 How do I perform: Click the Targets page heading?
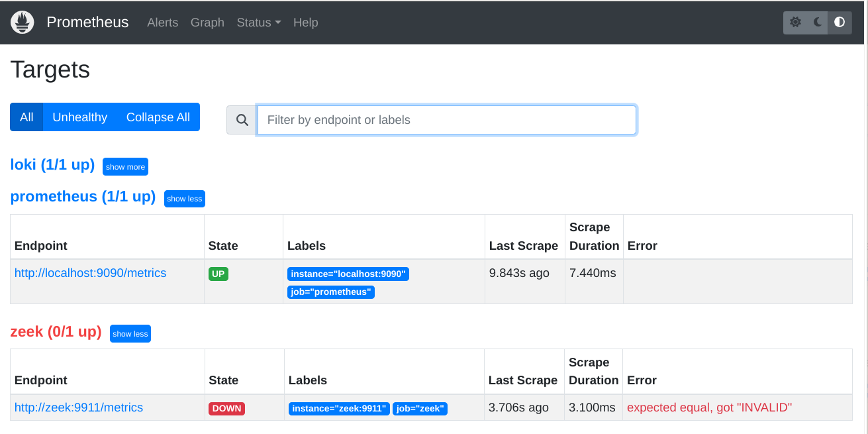pos(50,70)
